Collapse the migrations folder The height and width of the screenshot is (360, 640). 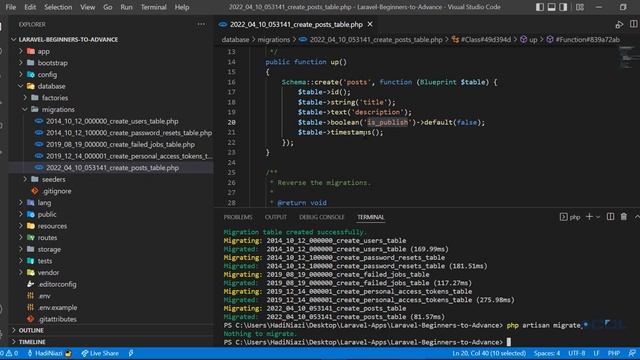tap(25, 109)
